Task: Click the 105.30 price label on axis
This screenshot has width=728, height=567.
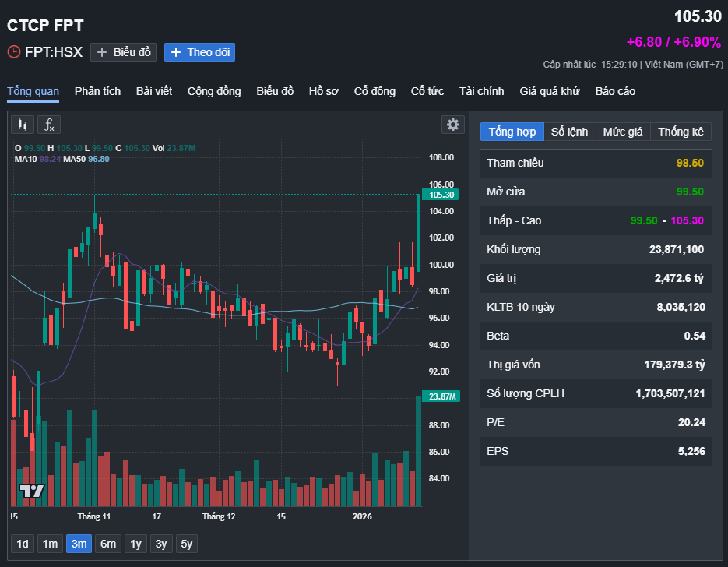Action: pos(441,195)
